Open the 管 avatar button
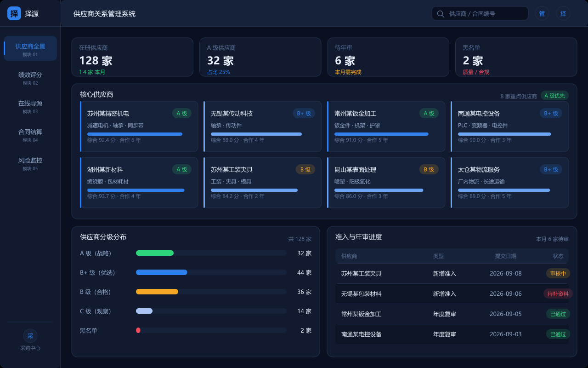588x368 pixels. 542,13
